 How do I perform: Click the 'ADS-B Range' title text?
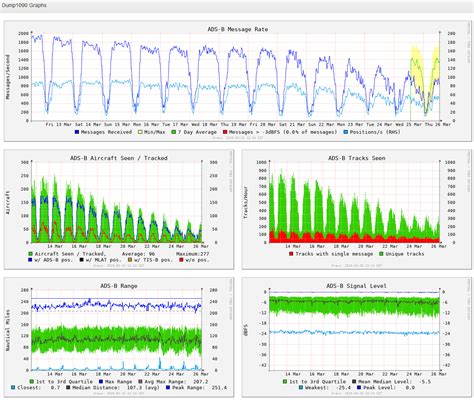point(119,286)
